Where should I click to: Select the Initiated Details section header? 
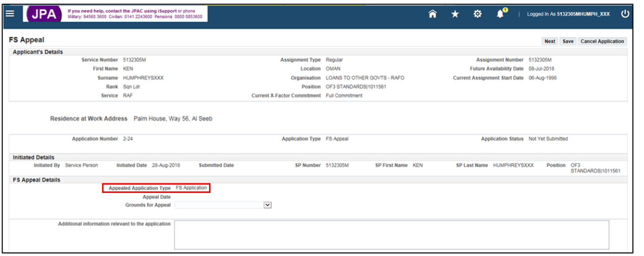34,158
